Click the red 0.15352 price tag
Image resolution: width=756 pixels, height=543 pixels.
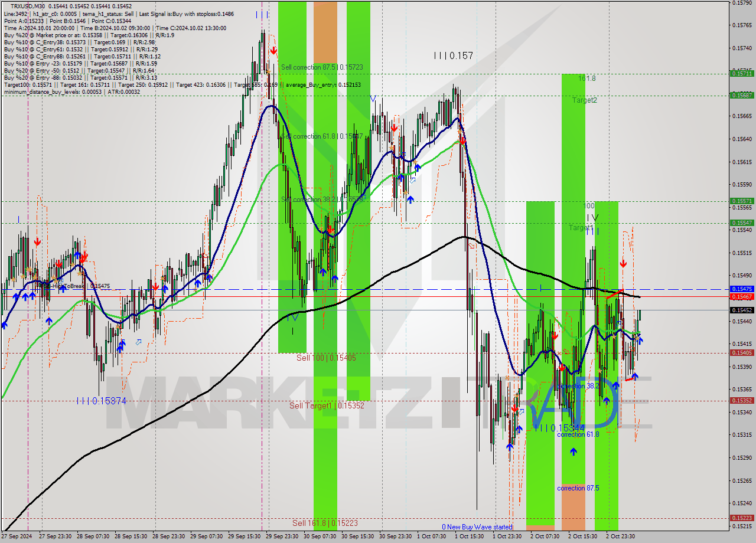742,401
